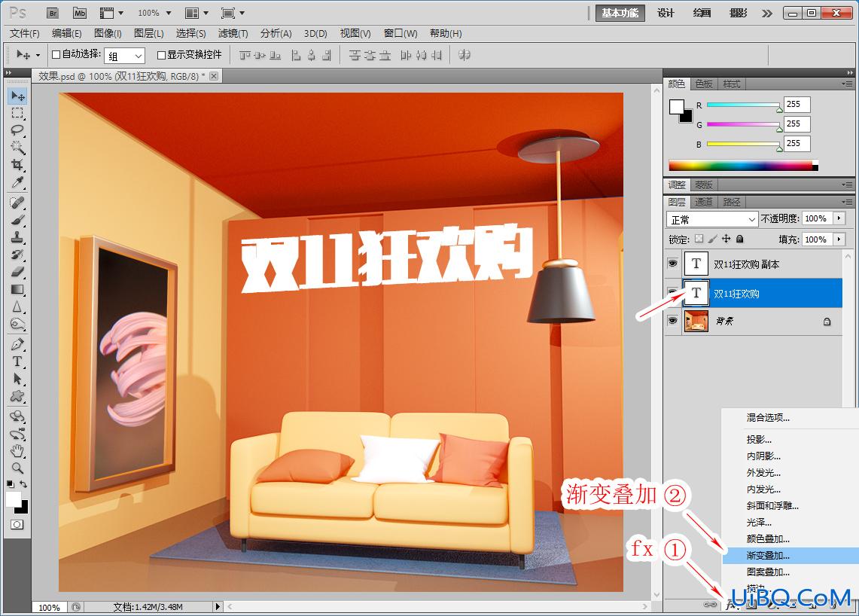This screenshot has height=616, width=859.
Task: Switch to 绘画 workspace
Action: coord(702,13)
